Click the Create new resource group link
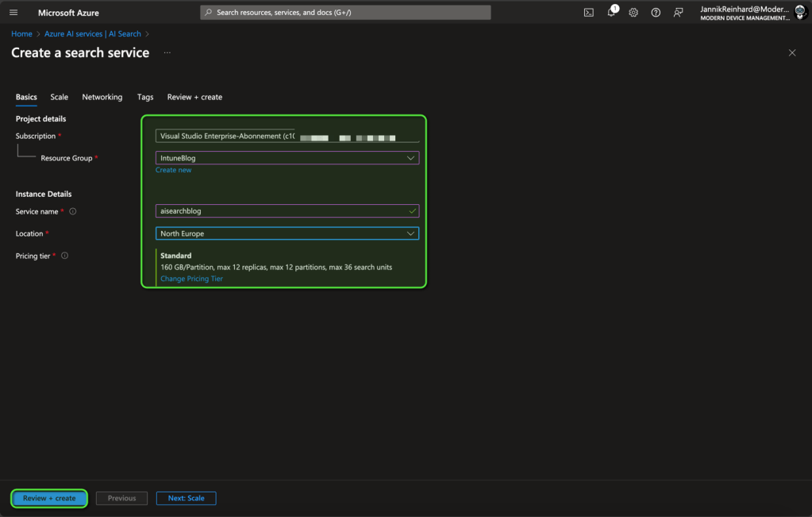The width and height of the screenshot is (812, 517). pyautogui.click(x=173, y=170)
